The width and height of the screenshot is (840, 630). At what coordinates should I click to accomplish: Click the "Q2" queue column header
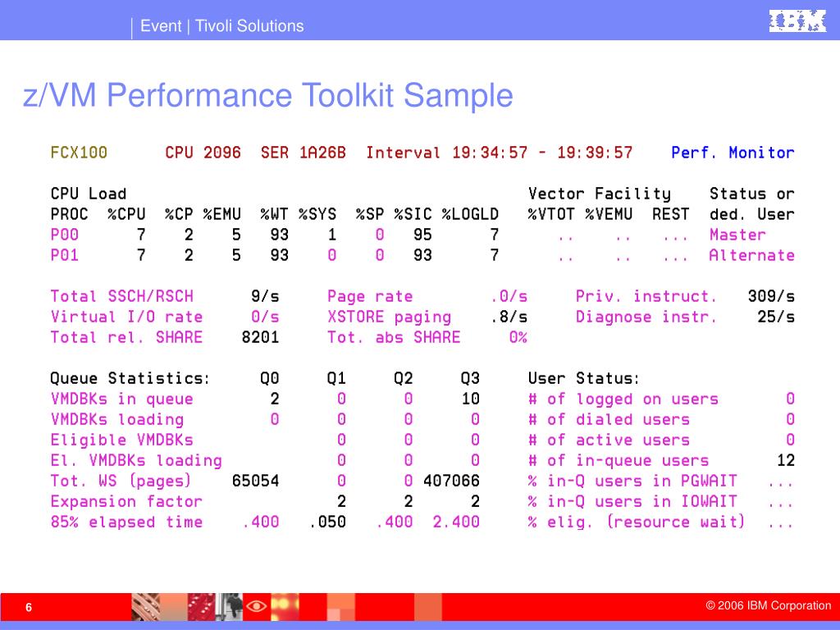click(404, 378)
